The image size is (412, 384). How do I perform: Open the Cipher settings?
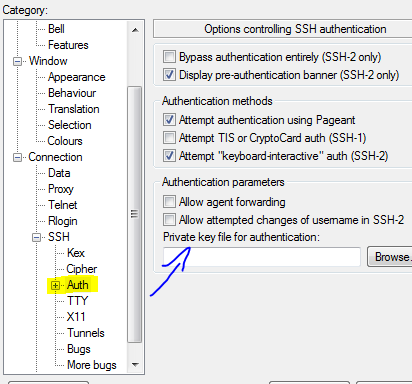(x=82, y=269)
